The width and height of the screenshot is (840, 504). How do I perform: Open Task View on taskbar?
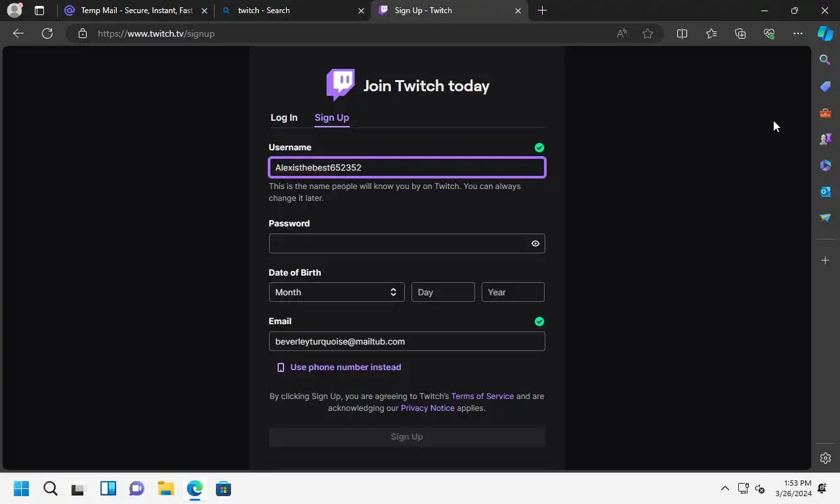[78, 489]
